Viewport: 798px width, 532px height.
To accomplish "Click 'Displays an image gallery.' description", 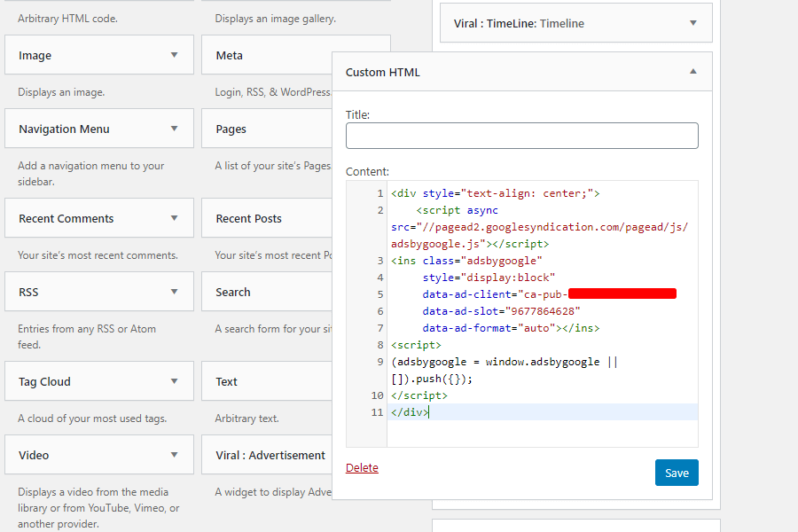I will tap(276, 19).
